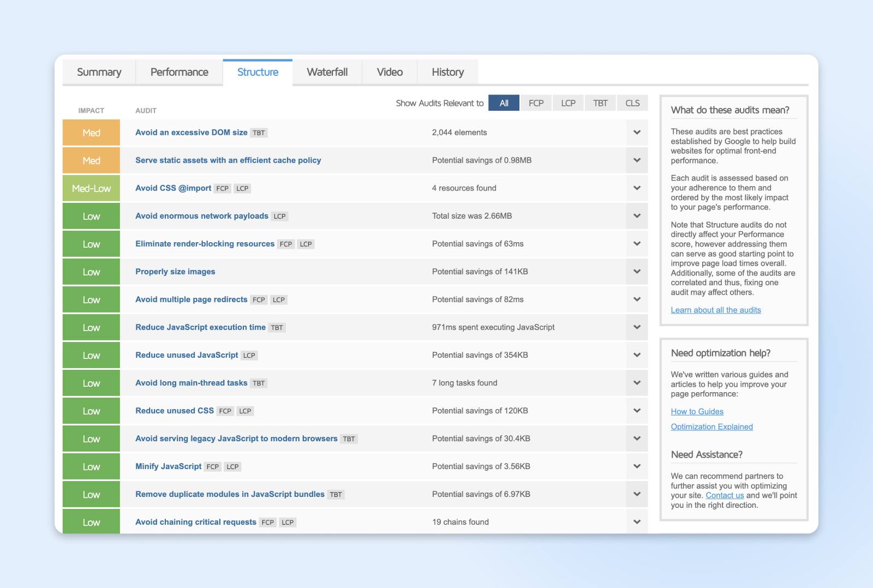Click the Contact us link
The image size is (873, 588).
pos(725,495)
